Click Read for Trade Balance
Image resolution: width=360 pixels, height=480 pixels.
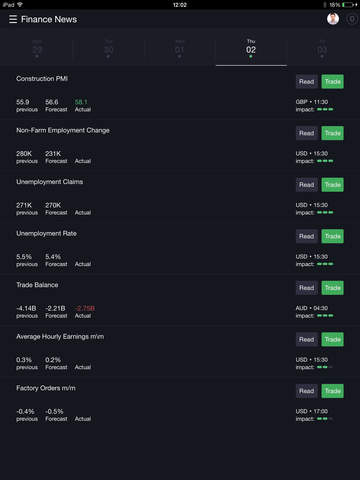tap(307, 288)
